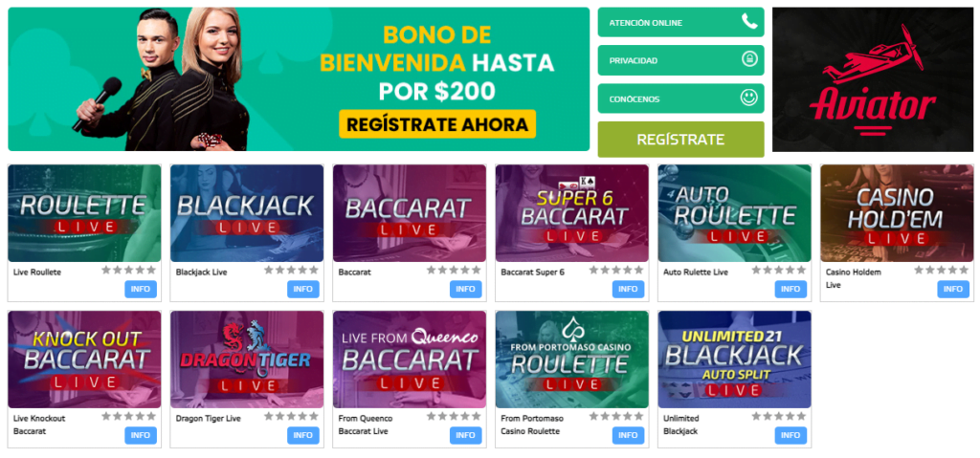980x458 pixels.
Task: Click star rating under Dragon Tiger Live
Action: (x=292, y=416)
